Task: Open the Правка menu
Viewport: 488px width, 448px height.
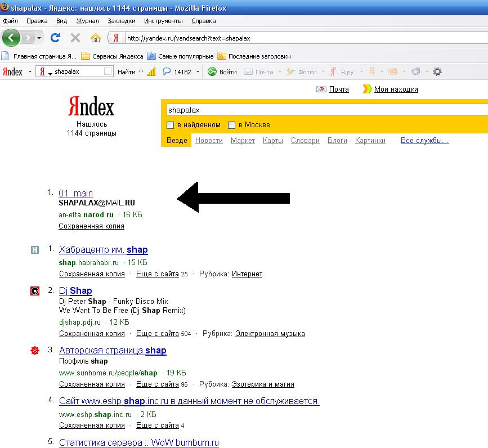Action: point(37,21)
